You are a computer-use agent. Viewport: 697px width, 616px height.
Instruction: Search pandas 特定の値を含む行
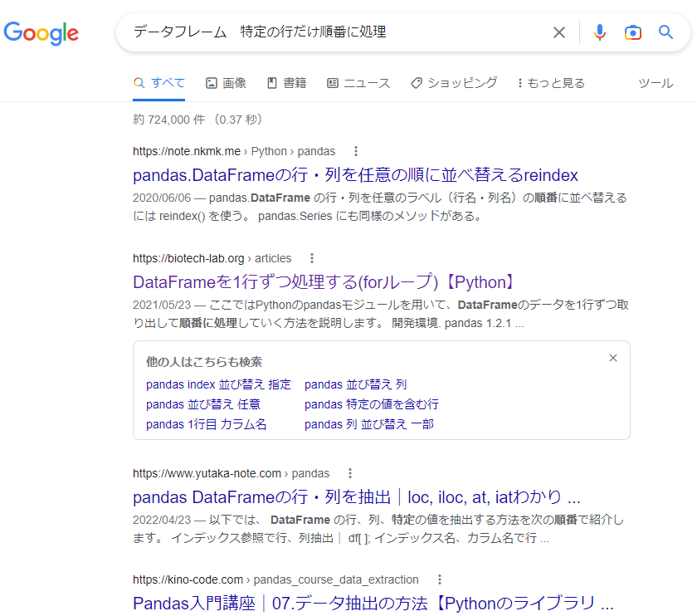[372, 404]
